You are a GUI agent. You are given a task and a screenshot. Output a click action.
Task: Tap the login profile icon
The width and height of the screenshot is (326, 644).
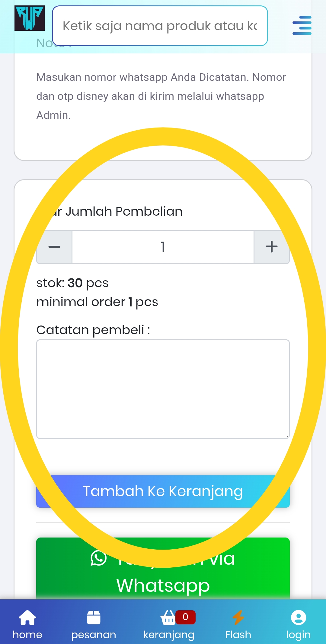point(299,617)
